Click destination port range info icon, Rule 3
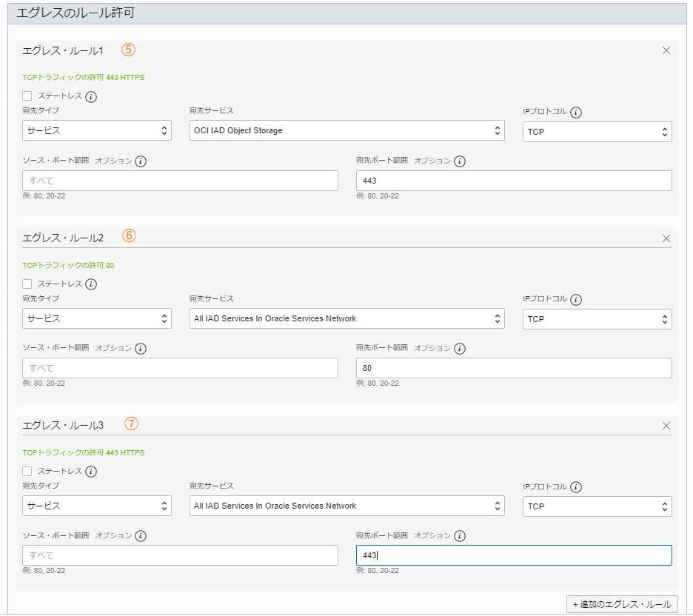 [x=460, y=536]
